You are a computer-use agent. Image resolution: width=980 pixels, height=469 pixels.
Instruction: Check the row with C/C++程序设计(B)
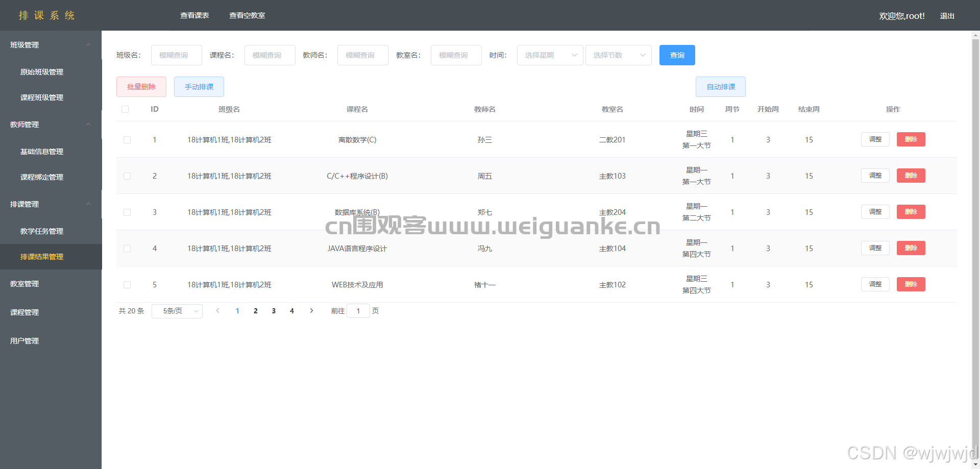127,176
